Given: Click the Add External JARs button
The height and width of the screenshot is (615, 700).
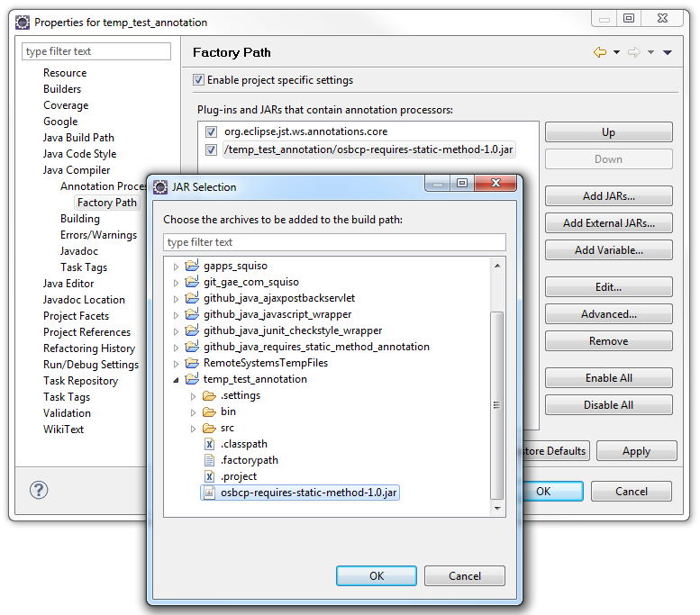Looking at the screenshot, I should [x=608, y=223].
